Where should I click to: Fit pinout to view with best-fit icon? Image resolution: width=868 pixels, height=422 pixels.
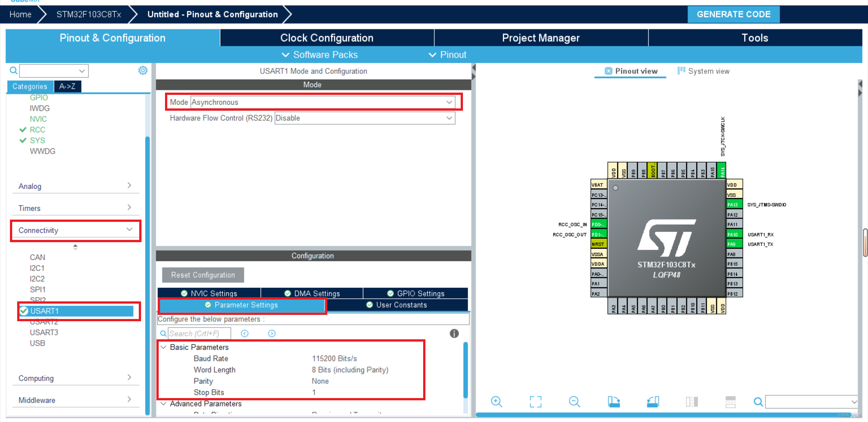pos(535,401)
